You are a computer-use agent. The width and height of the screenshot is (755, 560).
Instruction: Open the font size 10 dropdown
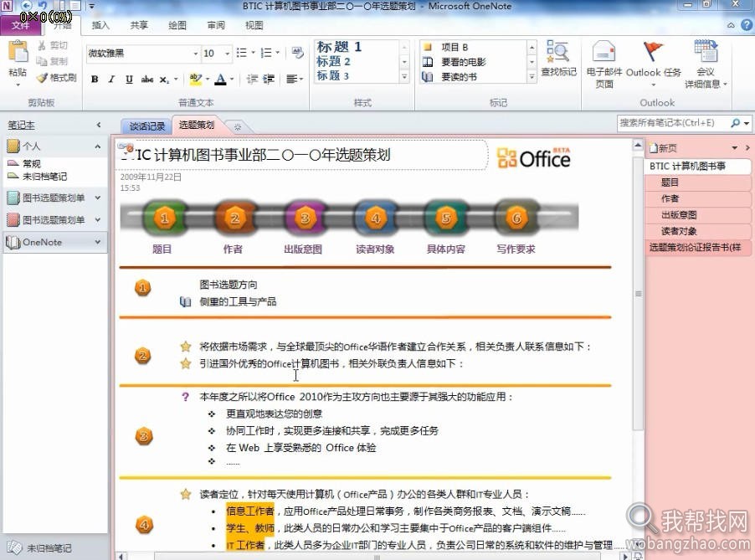pos(228,54)
